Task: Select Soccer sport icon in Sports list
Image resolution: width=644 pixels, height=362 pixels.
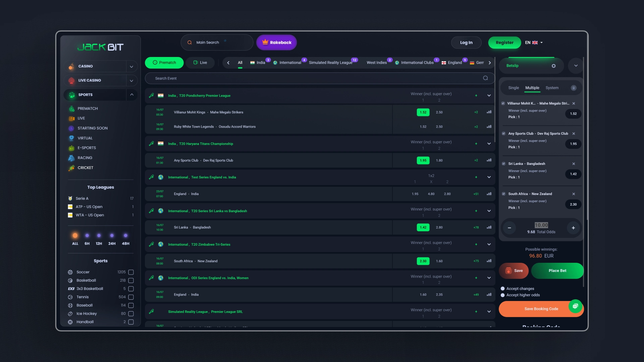Action: pyautogui.click(x=70, y=272)
